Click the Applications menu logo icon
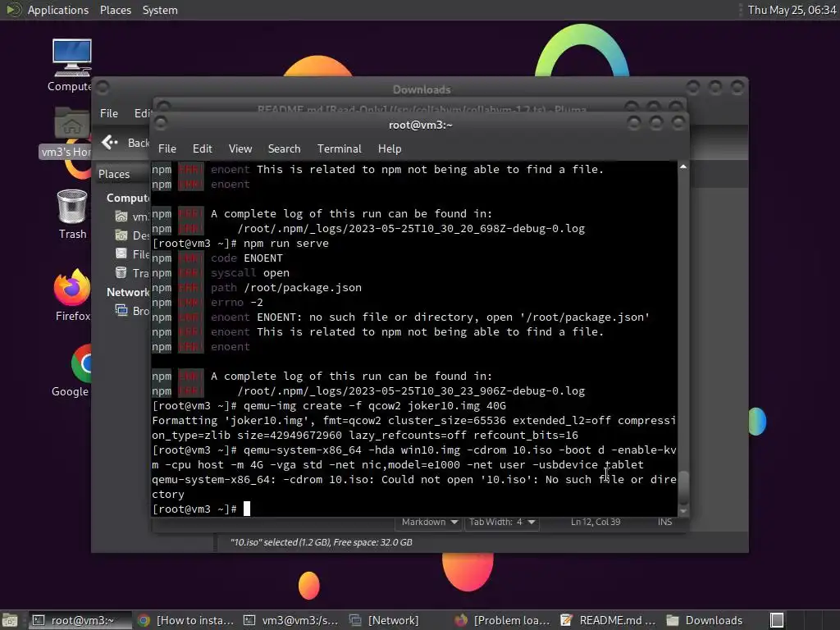Viewport: 840px width, 630px height. point(13,10)
